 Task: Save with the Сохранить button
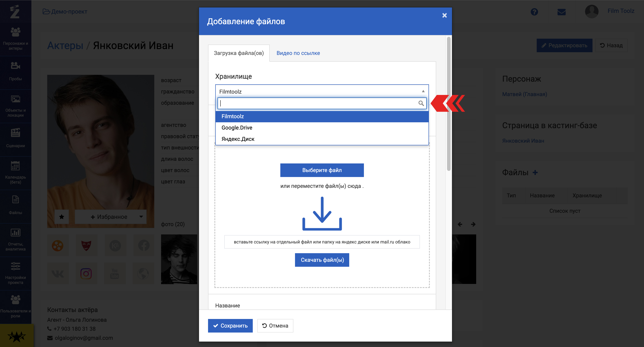(x=230, y=326)
